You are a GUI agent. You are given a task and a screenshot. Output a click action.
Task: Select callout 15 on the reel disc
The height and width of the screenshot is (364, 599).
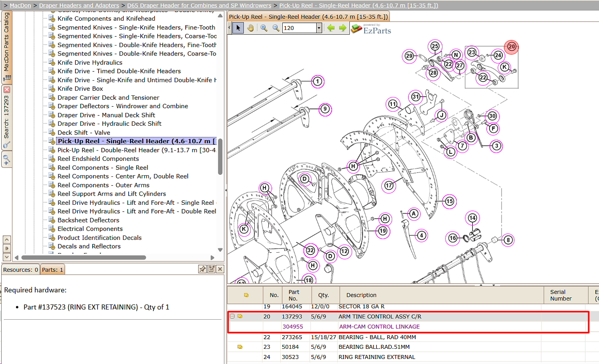pos(450,201)
